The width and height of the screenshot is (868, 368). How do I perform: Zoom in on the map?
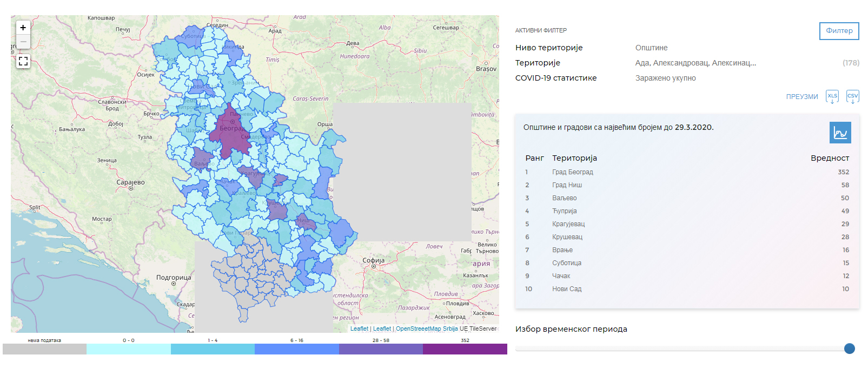coord(23,28)
